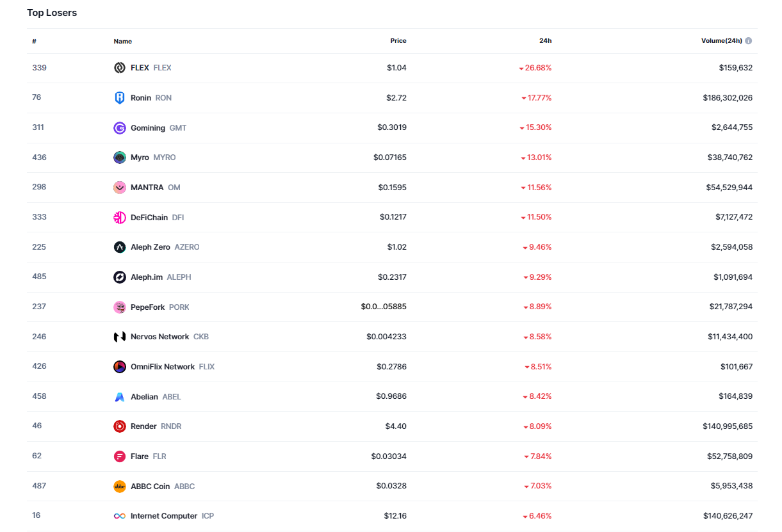Open the ABBC Coin link
This screenshot has width=782, height=532.
point(151,487)
